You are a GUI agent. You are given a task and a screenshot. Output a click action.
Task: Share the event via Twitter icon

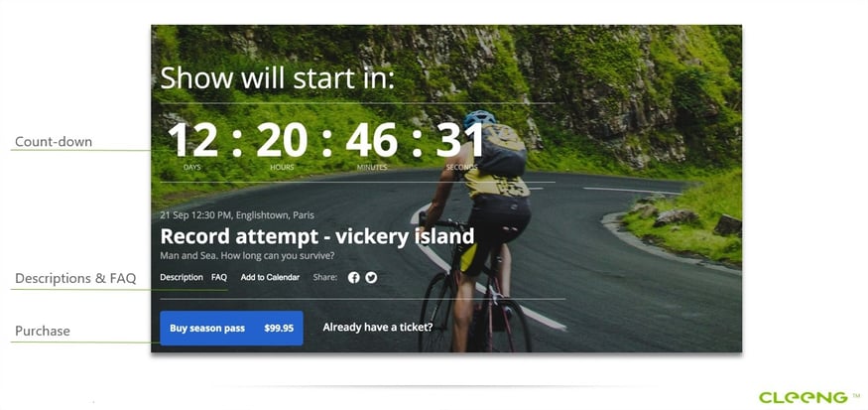click(x=371, y=278)
